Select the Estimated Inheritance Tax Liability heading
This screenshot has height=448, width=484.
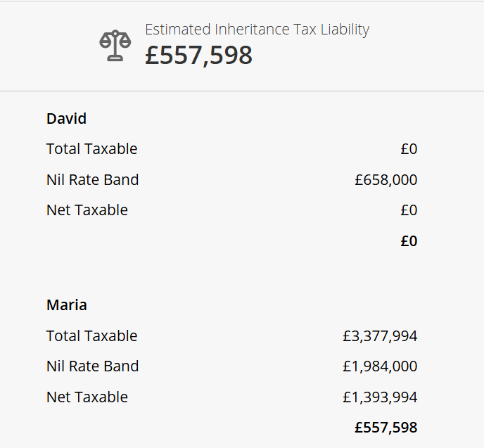coord(257,30)
